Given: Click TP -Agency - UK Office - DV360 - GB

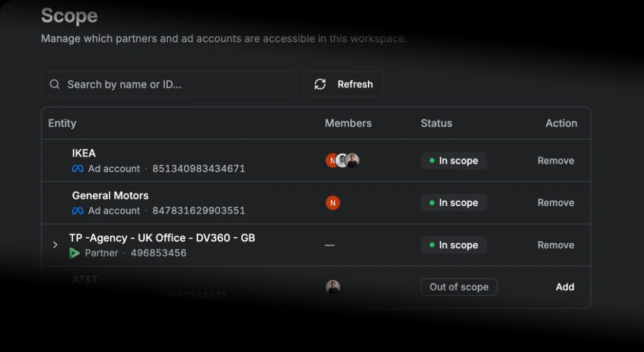Looking at the screenshot, I should point(162,238).
